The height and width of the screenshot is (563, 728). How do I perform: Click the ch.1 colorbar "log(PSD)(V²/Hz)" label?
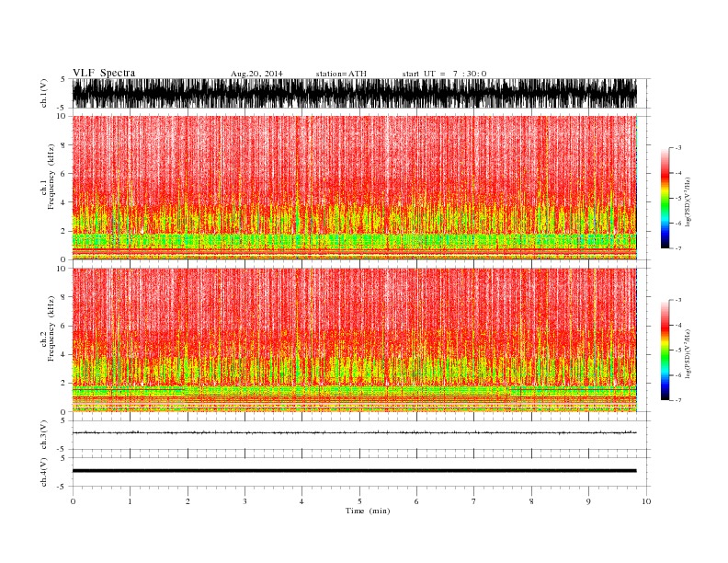(688, 201)
